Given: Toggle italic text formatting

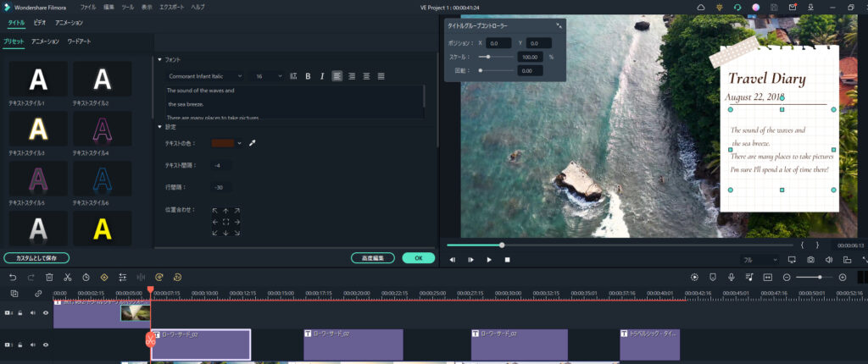Looking at the screenshot, I should 322,76.
